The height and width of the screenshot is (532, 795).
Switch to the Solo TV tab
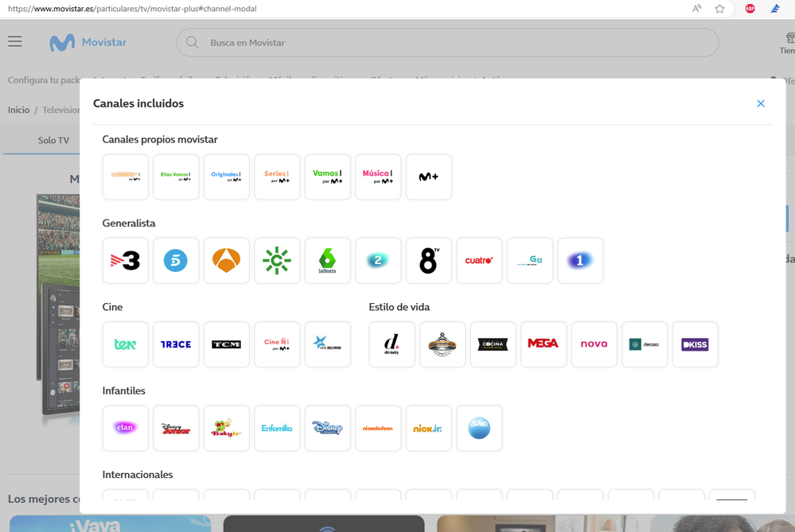click(x=53, y=140)
